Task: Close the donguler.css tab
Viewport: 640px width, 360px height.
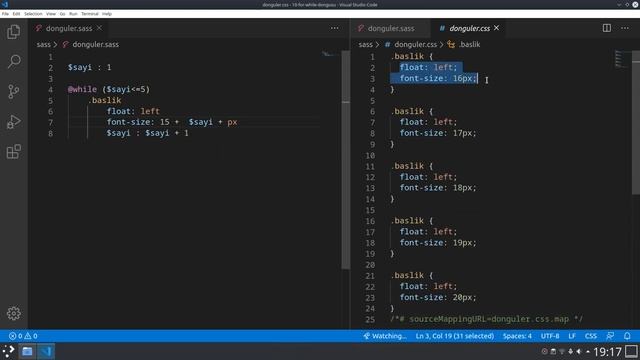Action: [x=496, y=28]
